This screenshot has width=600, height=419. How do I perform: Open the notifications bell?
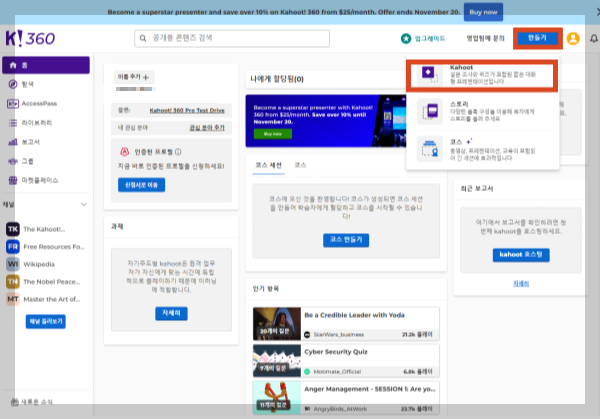tap(594, 38)
